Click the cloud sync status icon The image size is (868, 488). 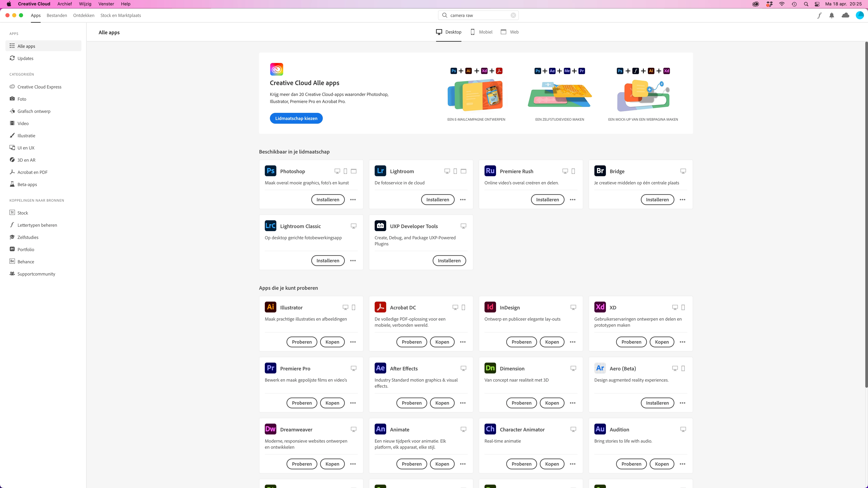pos(845,15)
